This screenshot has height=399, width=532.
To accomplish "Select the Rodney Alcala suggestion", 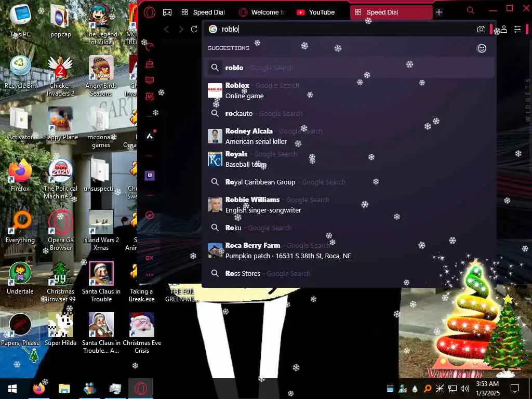I will click(350, 136).
